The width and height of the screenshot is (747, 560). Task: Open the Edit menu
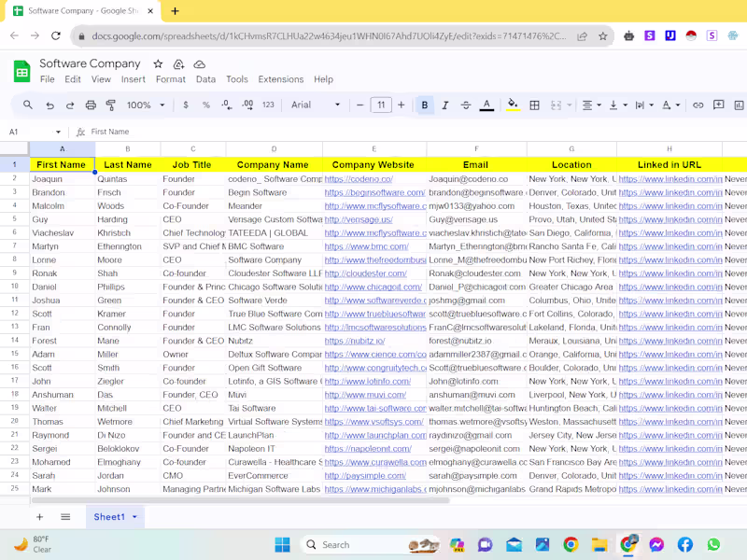pyautogui.click(x=73, y=79)
